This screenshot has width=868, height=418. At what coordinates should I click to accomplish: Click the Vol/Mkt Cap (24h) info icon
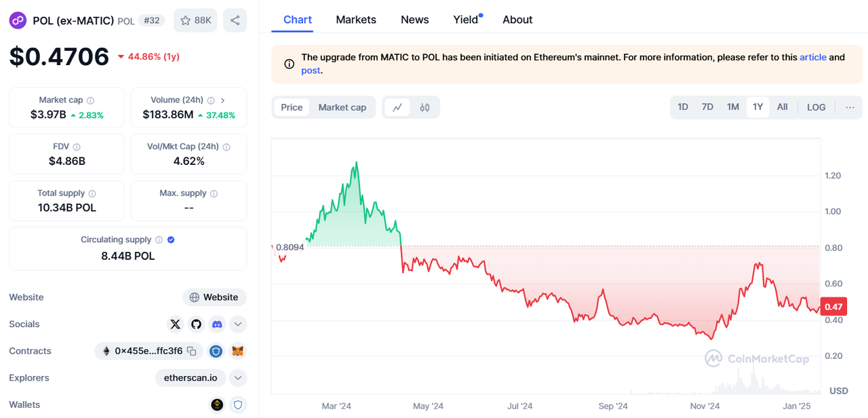(226, 147)
